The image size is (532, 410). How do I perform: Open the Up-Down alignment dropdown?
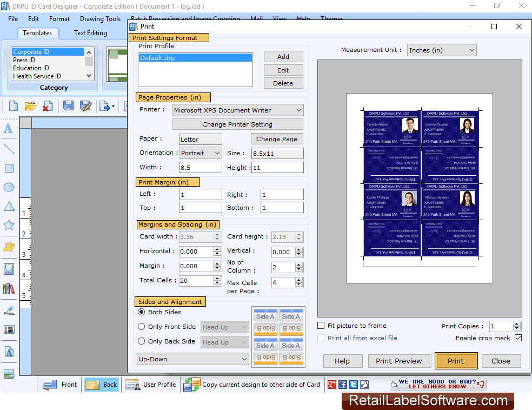coord(192,359)
